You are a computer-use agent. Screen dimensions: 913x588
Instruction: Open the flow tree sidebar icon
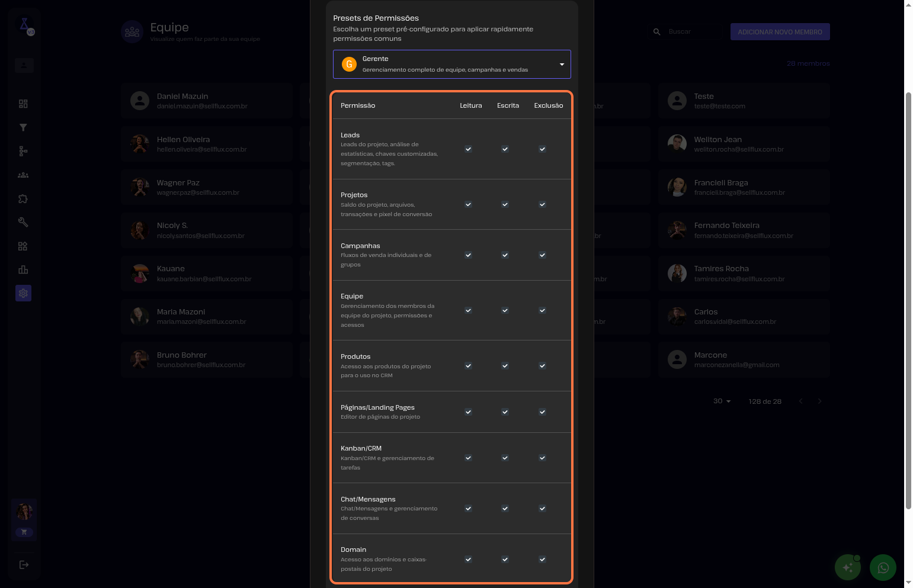(23, 151)
